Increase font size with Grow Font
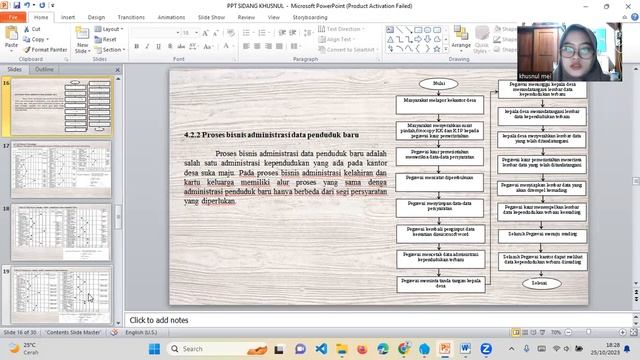This screenshot has width=640, height=360. pyautogui.click(x=205, y=33)
